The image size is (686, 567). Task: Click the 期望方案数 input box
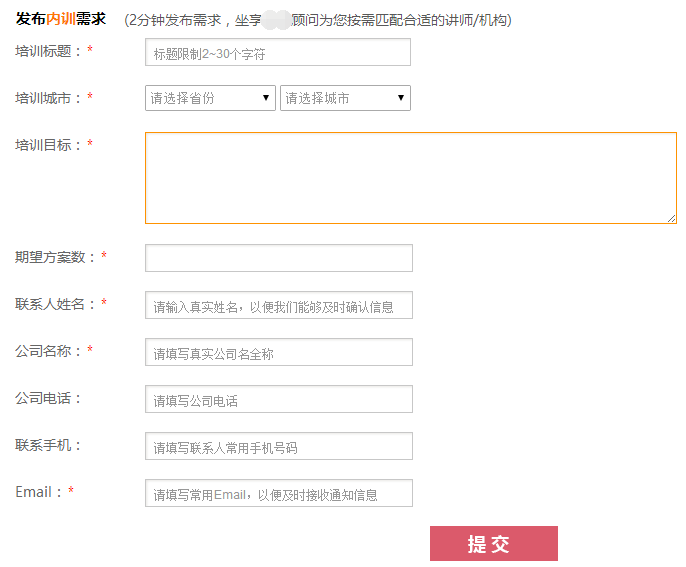[x=278, y=258]
